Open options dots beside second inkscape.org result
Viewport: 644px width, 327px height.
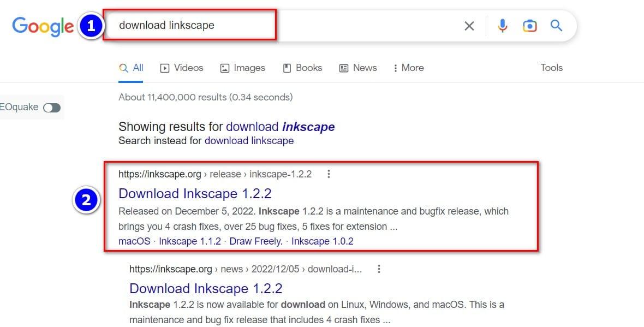[x=379, y=269]
